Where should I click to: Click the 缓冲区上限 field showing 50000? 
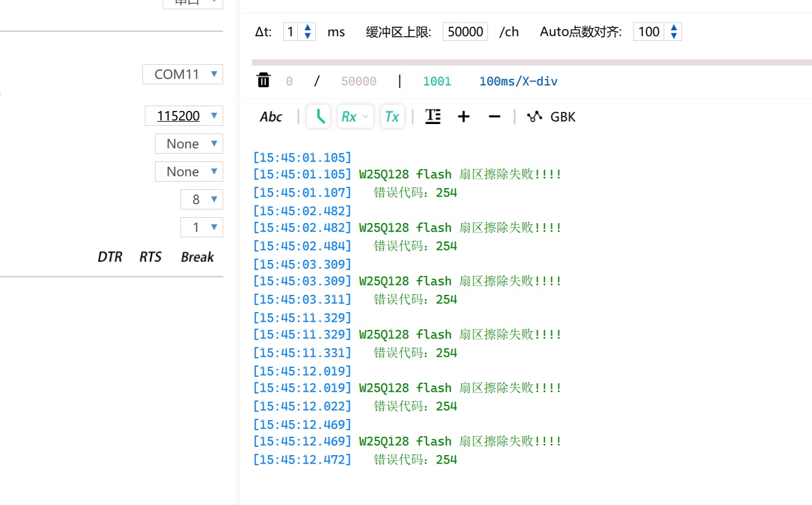(465, 31)
